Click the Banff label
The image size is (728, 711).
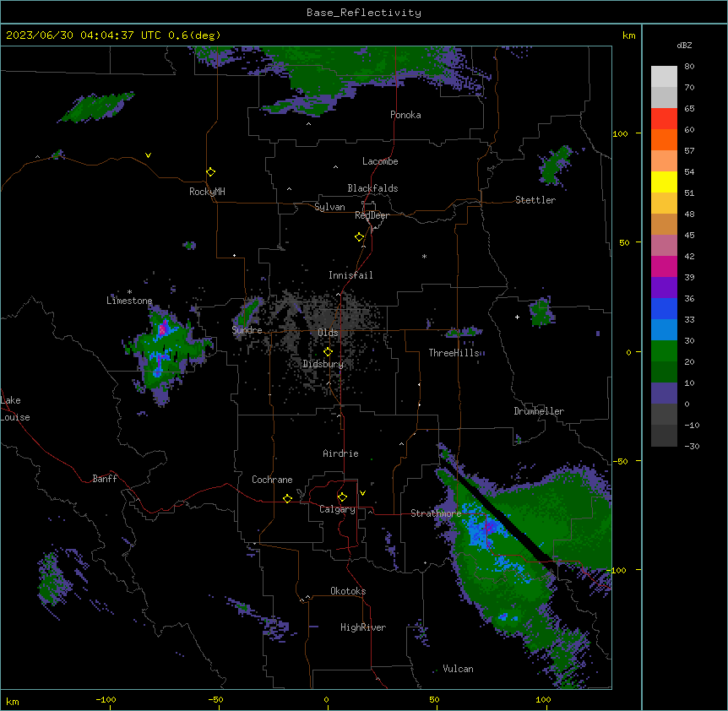tap(105, 479)
